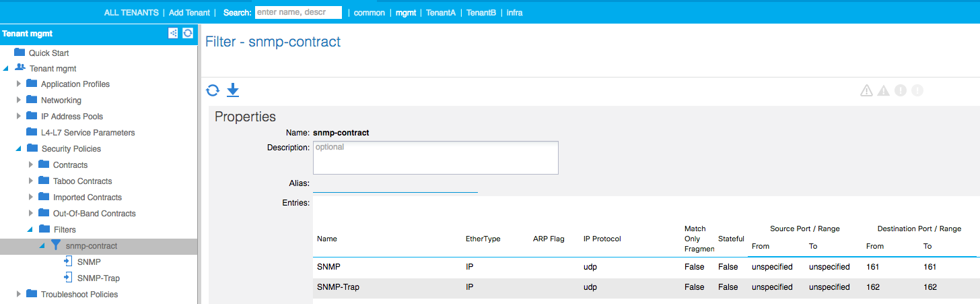The width and height of the screenshot is (980, 304).
Task: Open the TenantA tenant tab
Action: pyautogui.click(x=441, y=13)
